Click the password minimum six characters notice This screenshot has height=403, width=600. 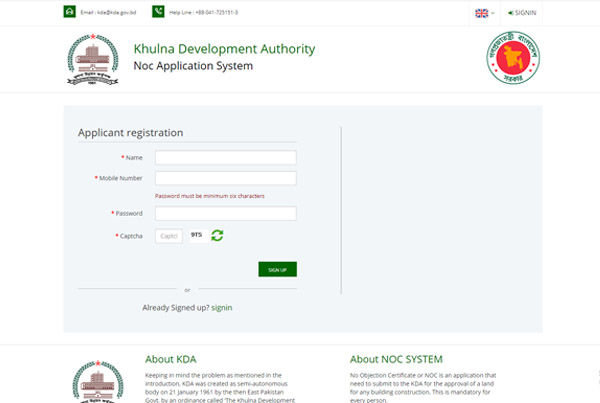(x=210, y=196)
